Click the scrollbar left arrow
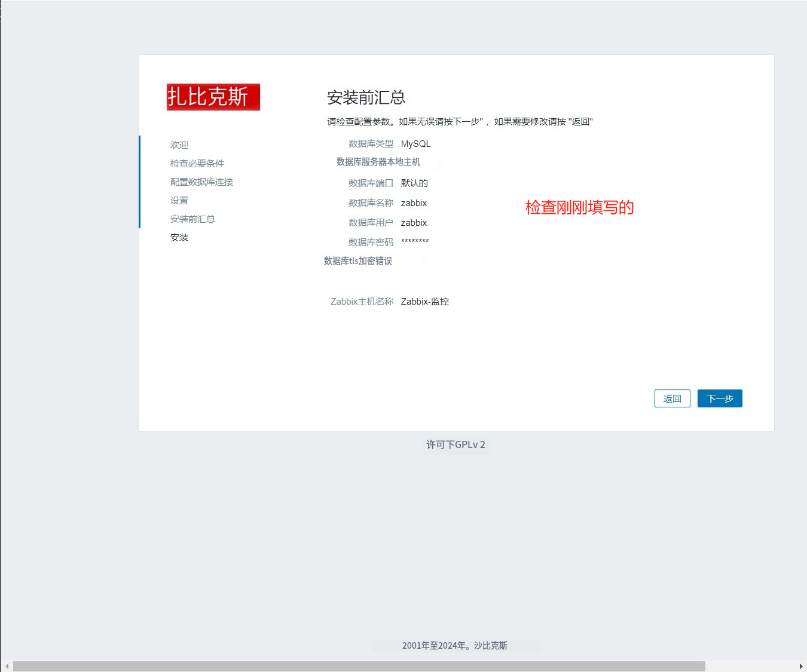The height and width of the screenshot is (672, 807). pyautogui.click(x=7, y=666)
